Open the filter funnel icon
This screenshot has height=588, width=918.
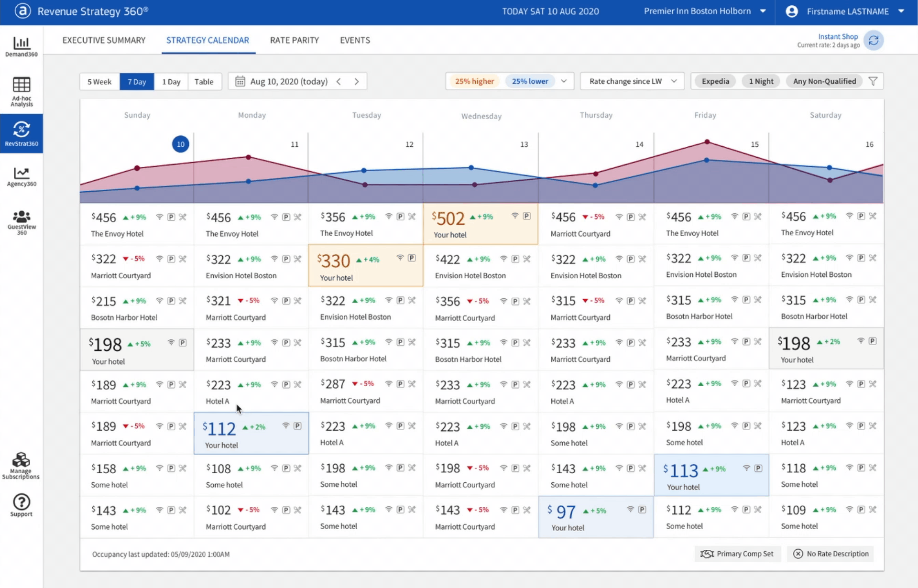[873, 81]
